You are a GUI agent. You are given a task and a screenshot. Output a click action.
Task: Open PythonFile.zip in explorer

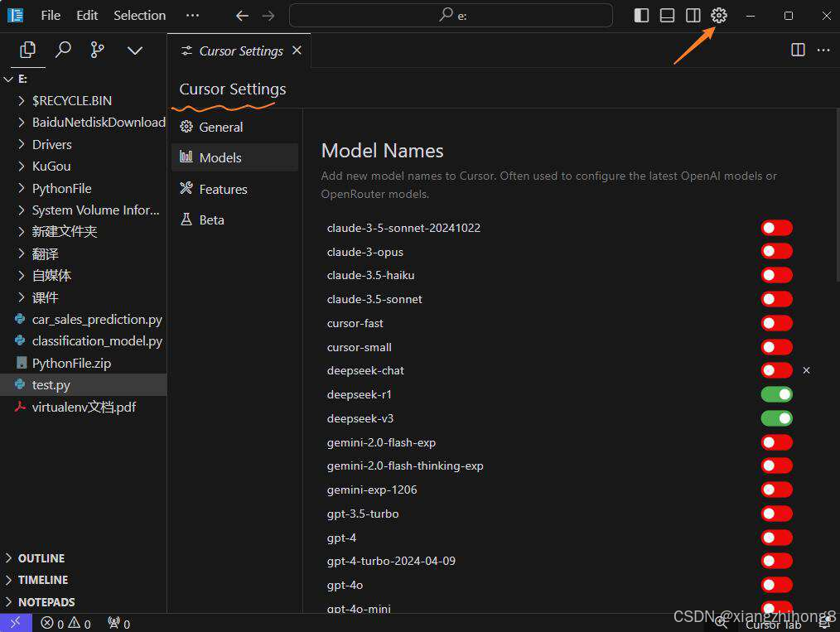84,363
